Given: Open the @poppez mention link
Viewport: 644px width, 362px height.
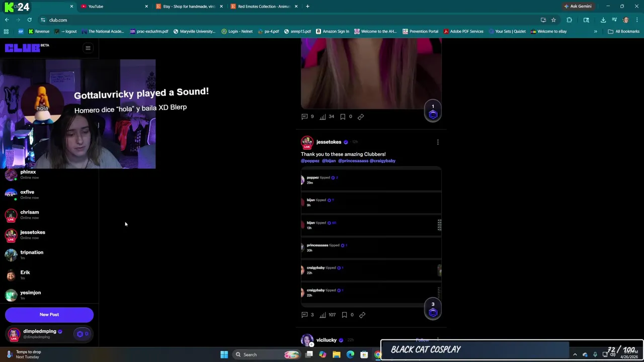Looking at the screenshot, I should pos(310,161).
